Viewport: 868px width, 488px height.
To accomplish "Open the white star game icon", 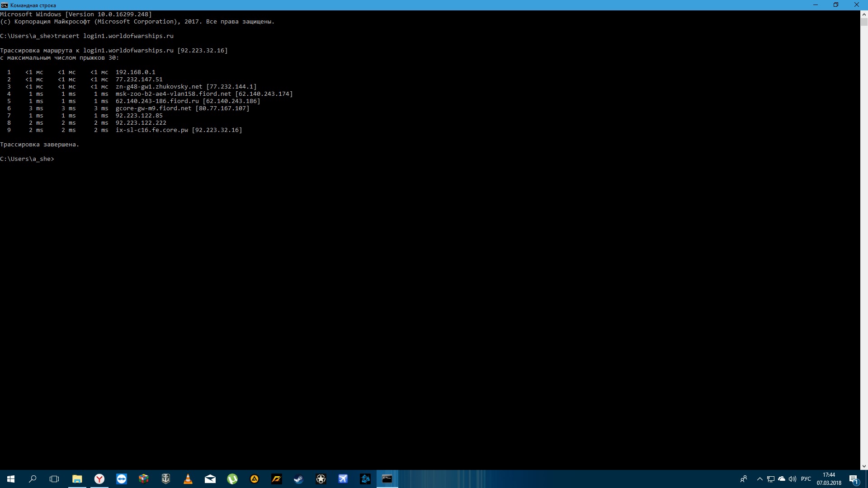I will tap(321, 479).
